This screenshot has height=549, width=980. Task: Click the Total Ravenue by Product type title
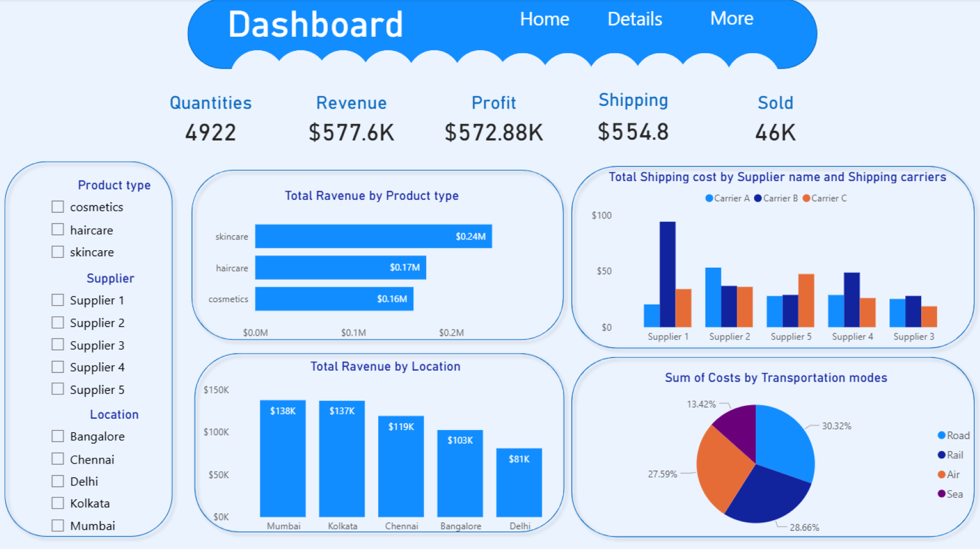[x=371, y=196]
